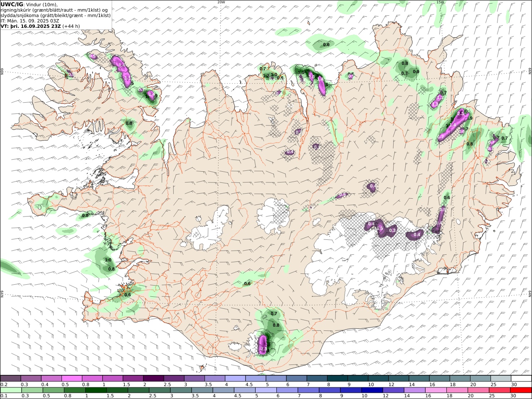The width and height of the screenshot is (532, 399).
Task: Pick the darkest purple top-row swatch labeled 2
Action: (153, 379)
